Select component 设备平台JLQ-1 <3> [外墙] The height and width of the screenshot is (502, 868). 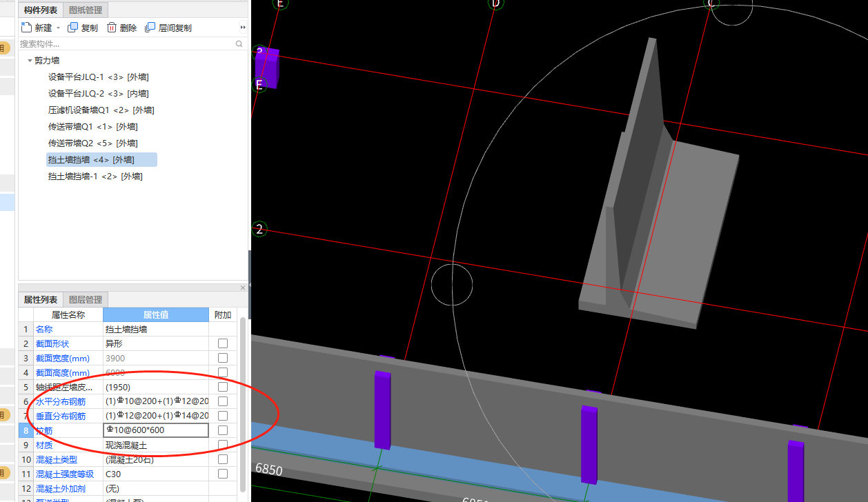pos(98,77)
